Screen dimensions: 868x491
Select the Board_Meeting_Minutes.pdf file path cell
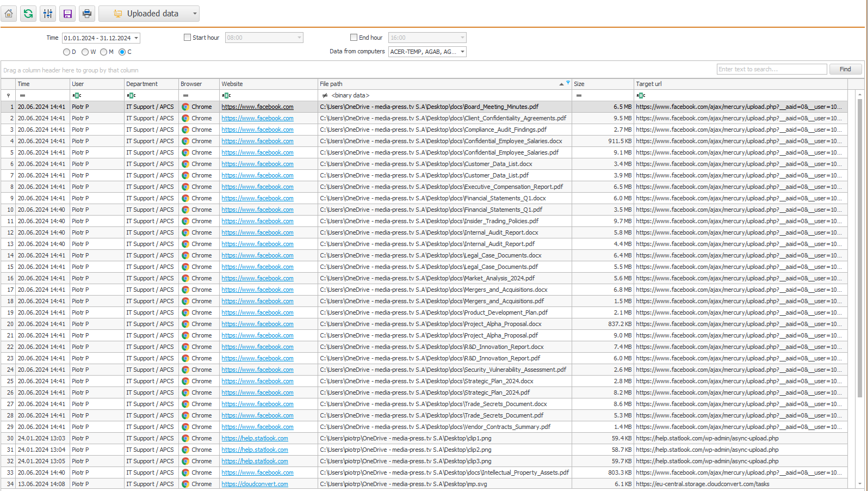point(445,107)
